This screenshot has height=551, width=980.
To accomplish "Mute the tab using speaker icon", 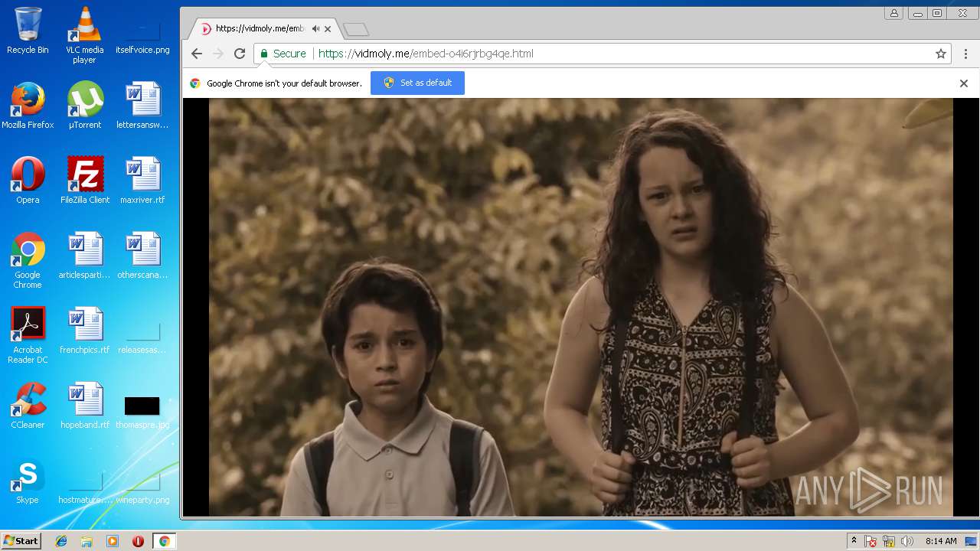I will [315, 28].
